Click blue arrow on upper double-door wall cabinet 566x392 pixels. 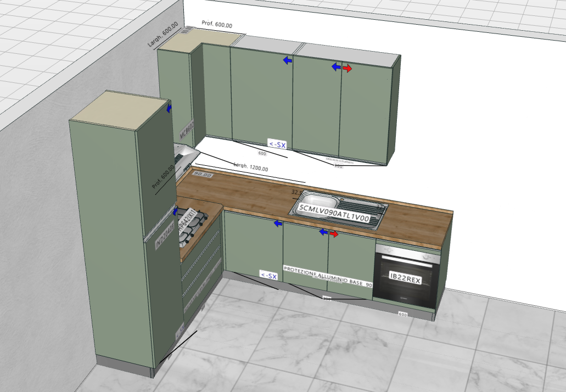pos(336,67)
